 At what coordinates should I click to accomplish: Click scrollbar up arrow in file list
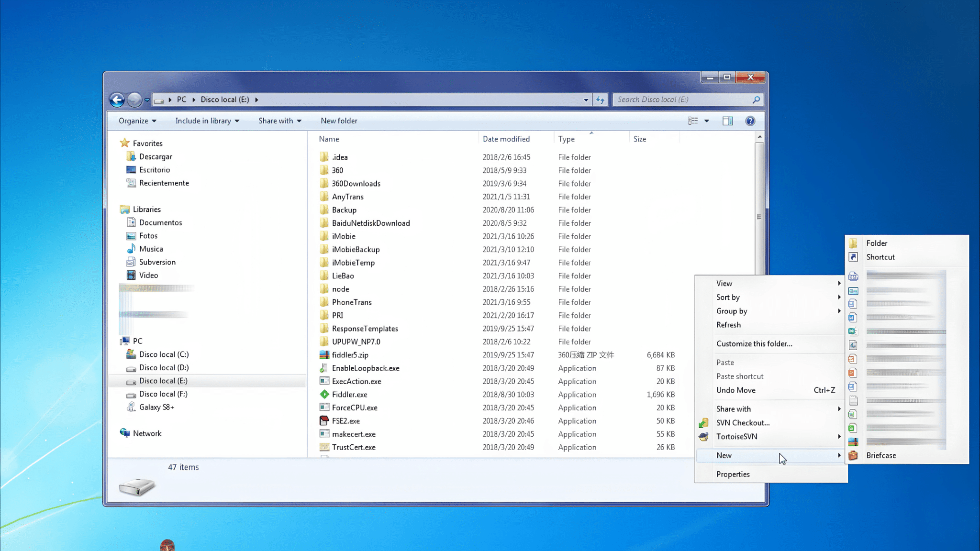(759, 137)
